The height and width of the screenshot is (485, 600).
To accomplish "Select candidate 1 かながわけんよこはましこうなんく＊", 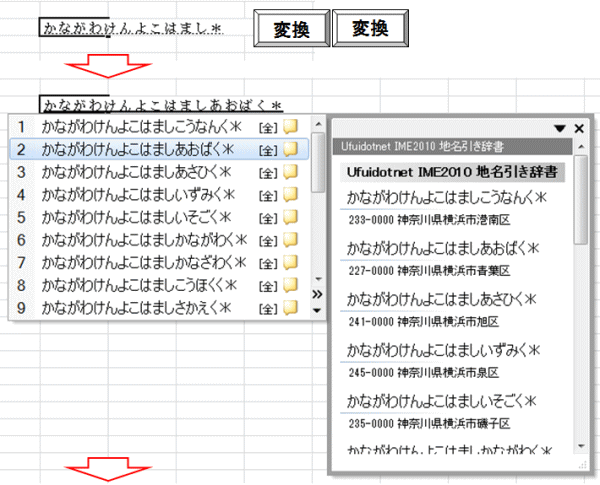I will 159,127.
